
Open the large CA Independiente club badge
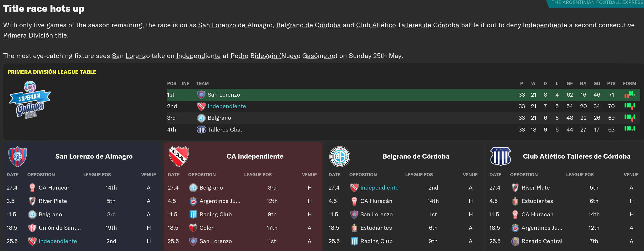[179, 156]
